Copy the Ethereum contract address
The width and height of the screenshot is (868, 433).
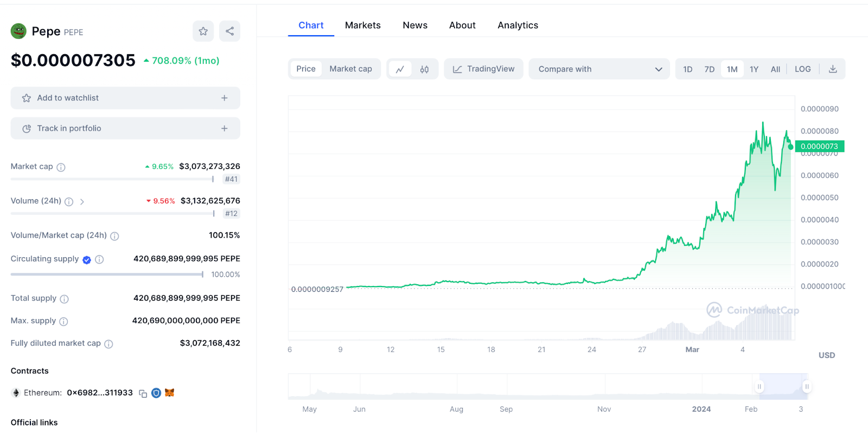click(x=143, y=393)
